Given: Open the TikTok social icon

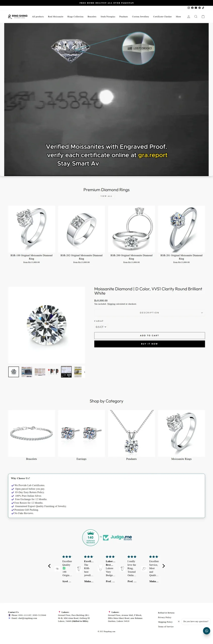Looking at the screenshot, I should point(203,8).
